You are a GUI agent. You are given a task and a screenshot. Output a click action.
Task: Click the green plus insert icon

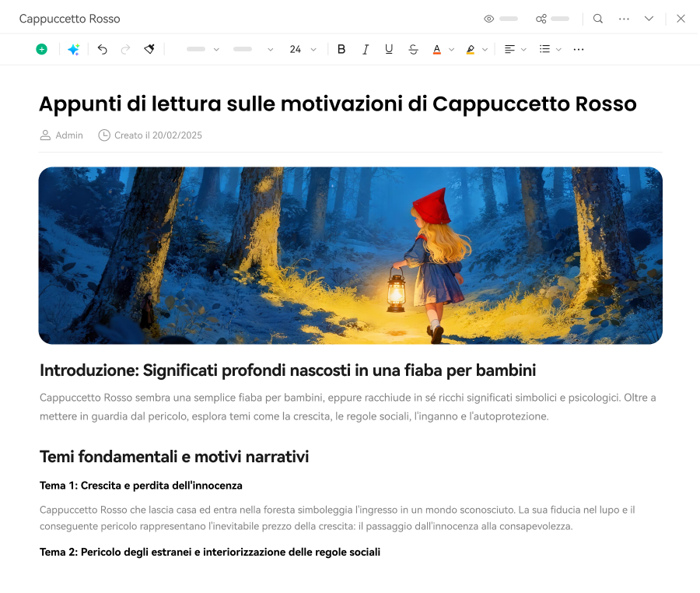point(42,48)
